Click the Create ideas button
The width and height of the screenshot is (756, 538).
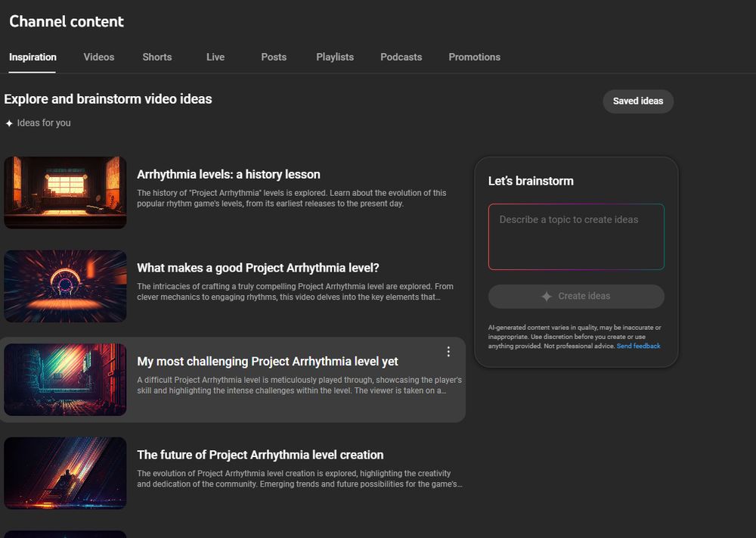tap(576, 297)
